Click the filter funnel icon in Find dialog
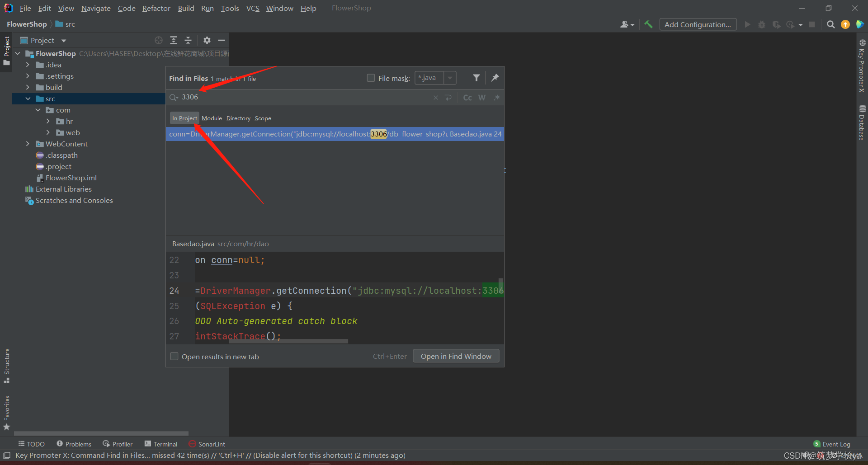Viewport: 868px width, 465px height. pyautogui.click(x=476, y=78)
